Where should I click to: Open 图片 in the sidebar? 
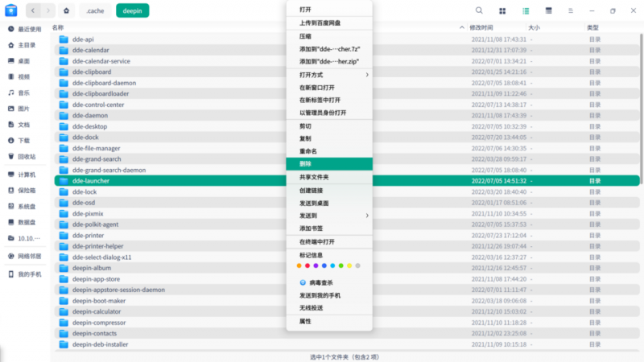[25, 109]
